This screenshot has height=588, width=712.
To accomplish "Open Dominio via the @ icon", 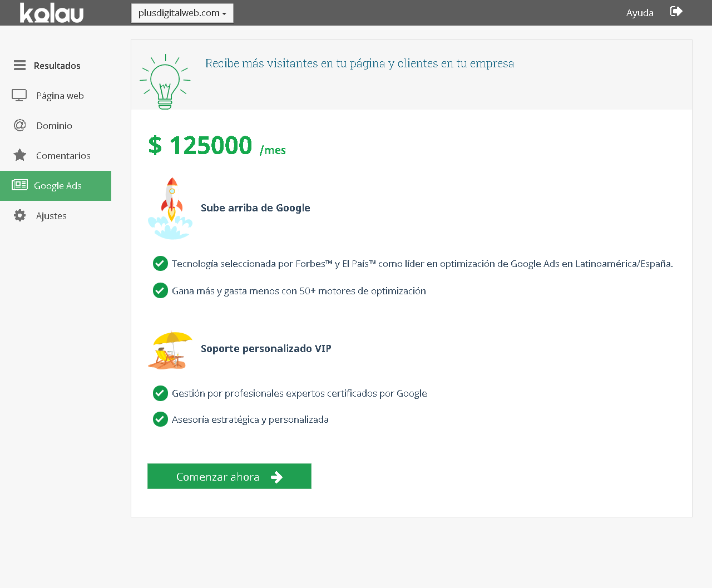I will (x=19, y=125).
